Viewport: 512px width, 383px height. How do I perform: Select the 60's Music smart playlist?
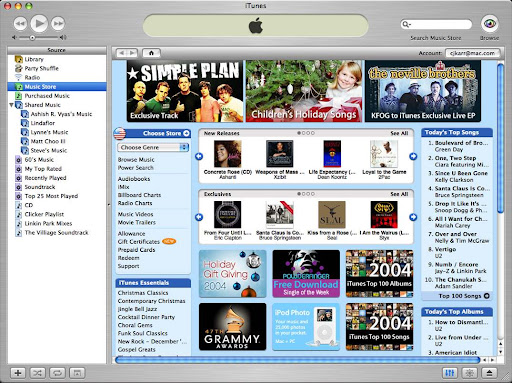(57, 160)
